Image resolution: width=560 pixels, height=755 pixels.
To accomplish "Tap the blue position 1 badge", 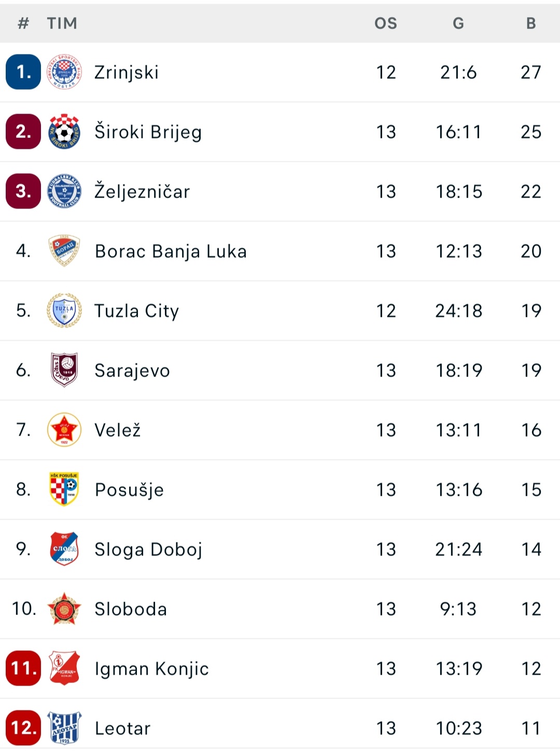I will (23, 72).
